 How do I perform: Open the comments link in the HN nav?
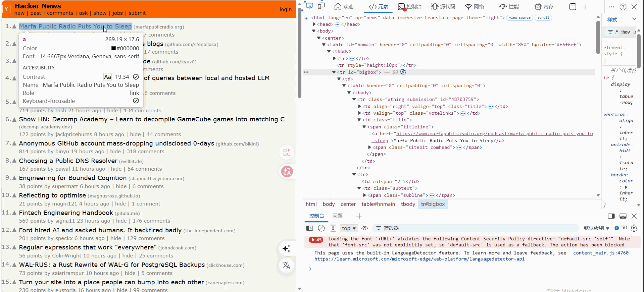point(60,13)
